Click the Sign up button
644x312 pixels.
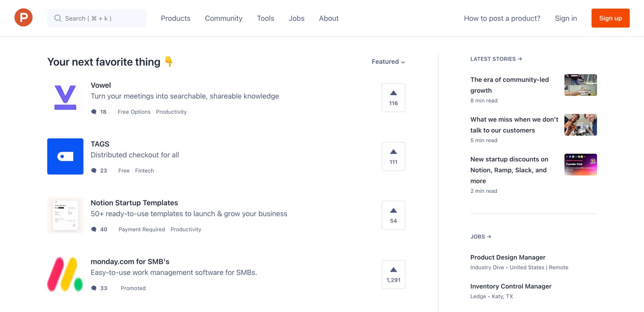610,18
